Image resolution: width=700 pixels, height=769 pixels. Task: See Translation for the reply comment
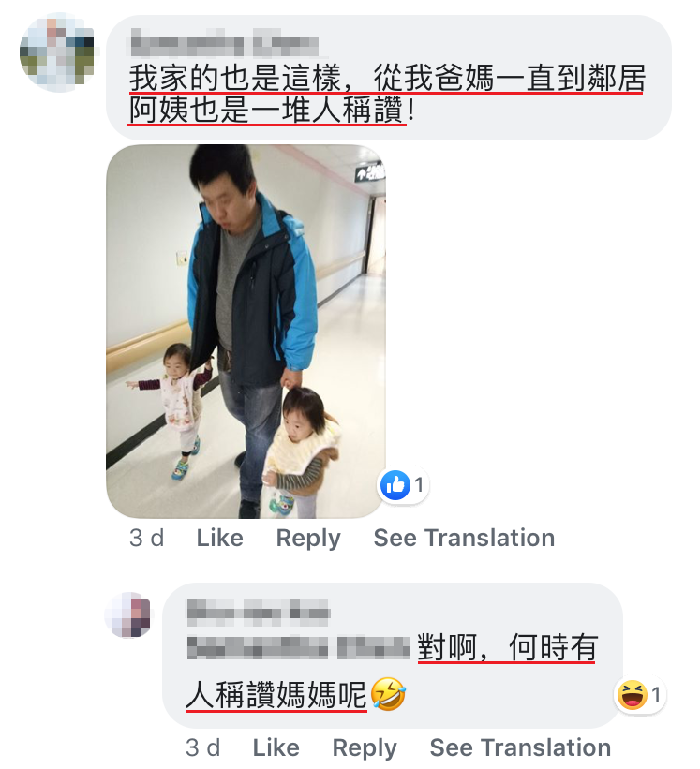tap(520, 747)
